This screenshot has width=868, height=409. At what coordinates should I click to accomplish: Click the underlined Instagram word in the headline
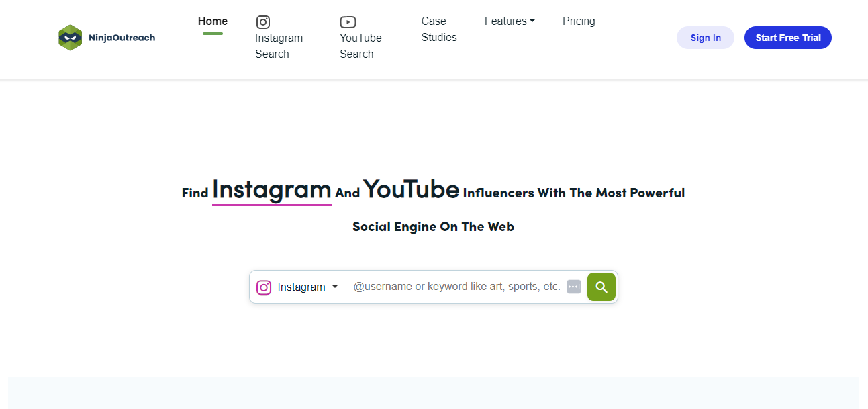(x=272, y=190)
